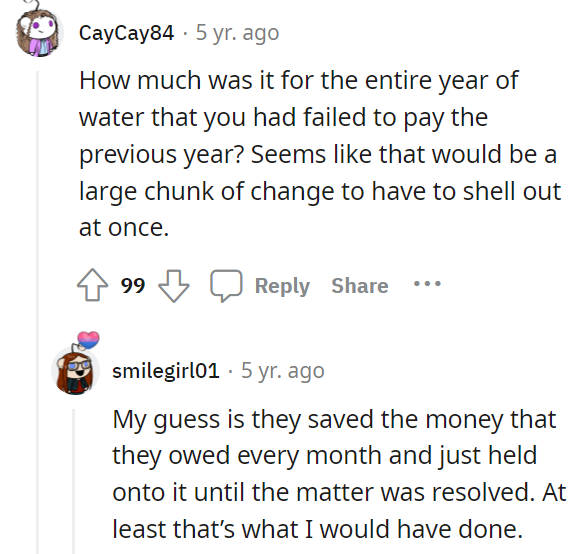Visit the CayCay84 username profile link
581x554 pixels.
coord(126,33)
